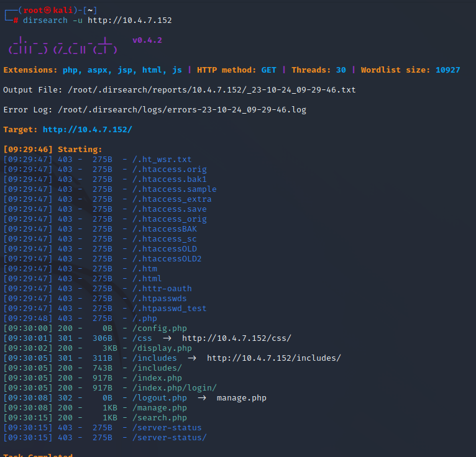Click the /.htaccess_sc path
The image size is (476, 457).
(165, 239)
